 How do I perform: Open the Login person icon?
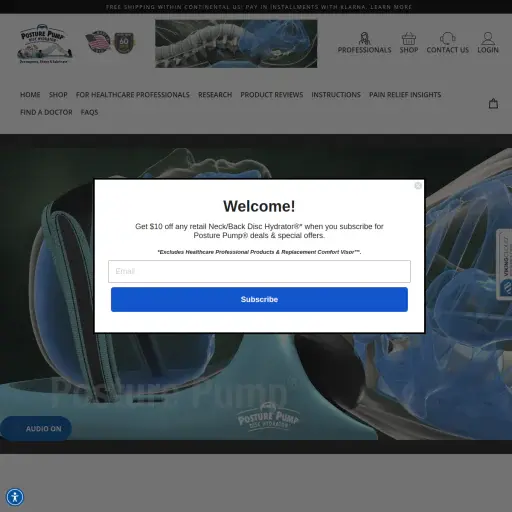pyautogui.click(x=488, y=38)
